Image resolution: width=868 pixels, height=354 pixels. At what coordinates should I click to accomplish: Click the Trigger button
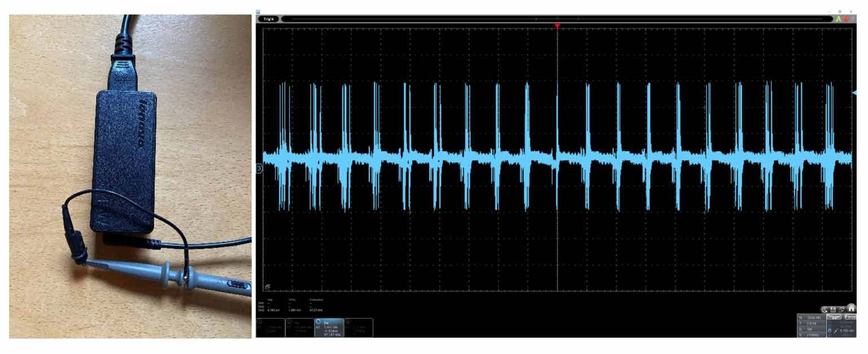pos(835,317)
